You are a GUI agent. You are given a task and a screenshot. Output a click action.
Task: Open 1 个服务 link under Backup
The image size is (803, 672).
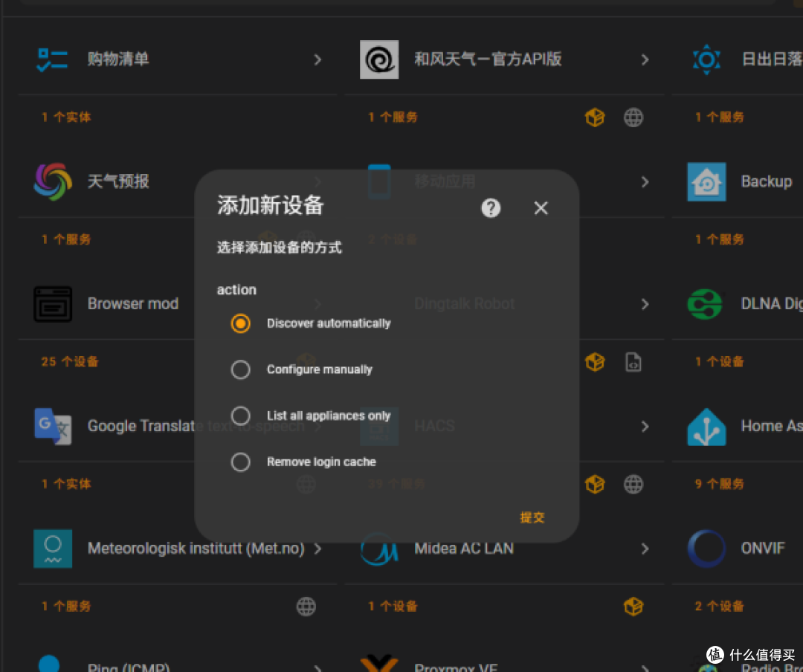(720, 239)
